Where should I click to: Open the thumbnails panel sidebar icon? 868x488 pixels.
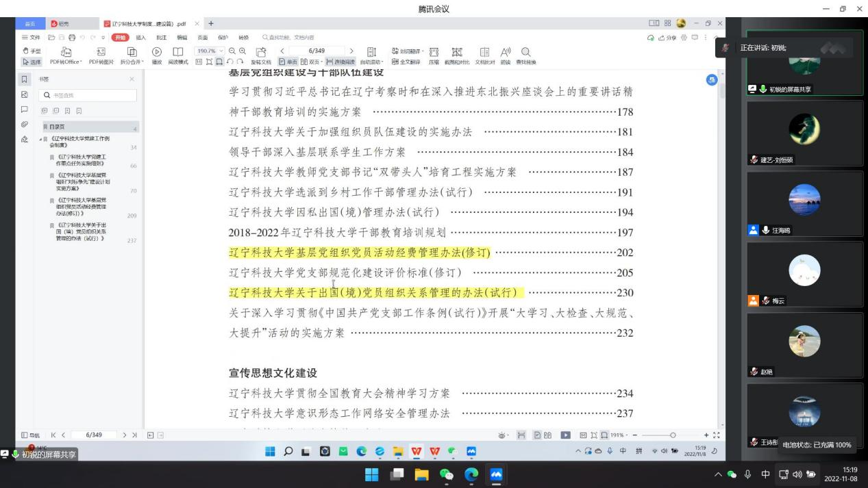25,94
